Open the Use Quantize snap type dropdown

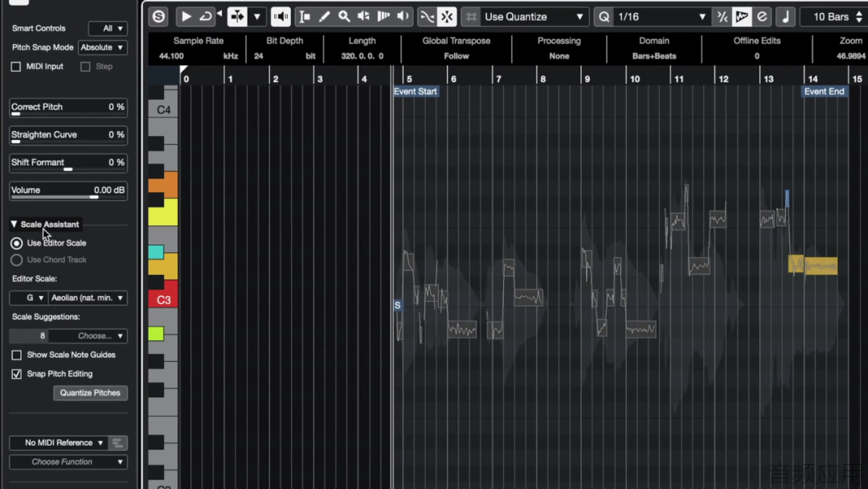[534, 17]
